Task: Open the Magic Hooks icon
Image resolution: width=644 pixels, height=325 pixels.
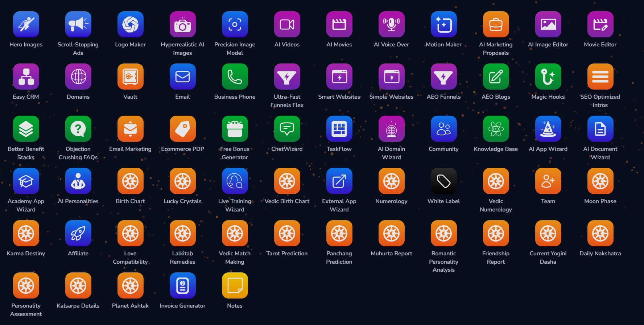Action: pyautogui.click(x=548, y=77)
